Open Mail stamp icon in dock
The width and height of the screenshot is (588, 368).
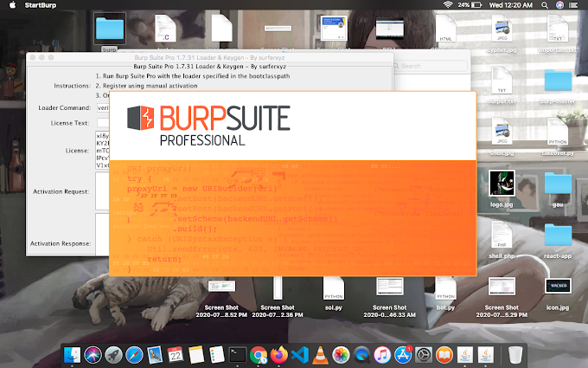155,355
